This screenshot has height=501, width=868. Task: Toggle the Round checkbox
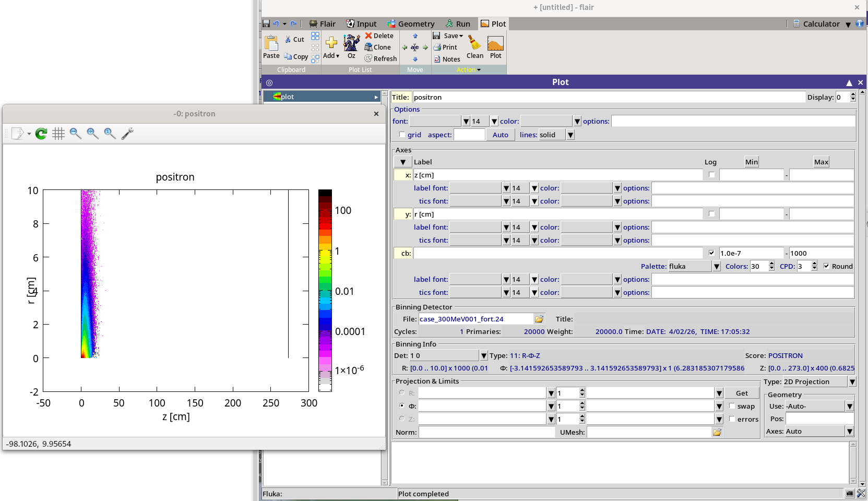coord(826,266)
